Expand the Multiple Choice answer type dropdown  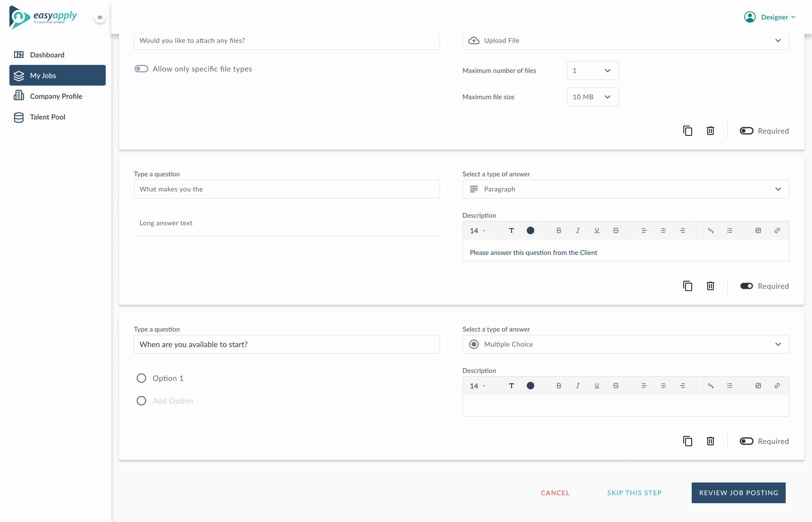pyautogui.click(x=625, y=344)
